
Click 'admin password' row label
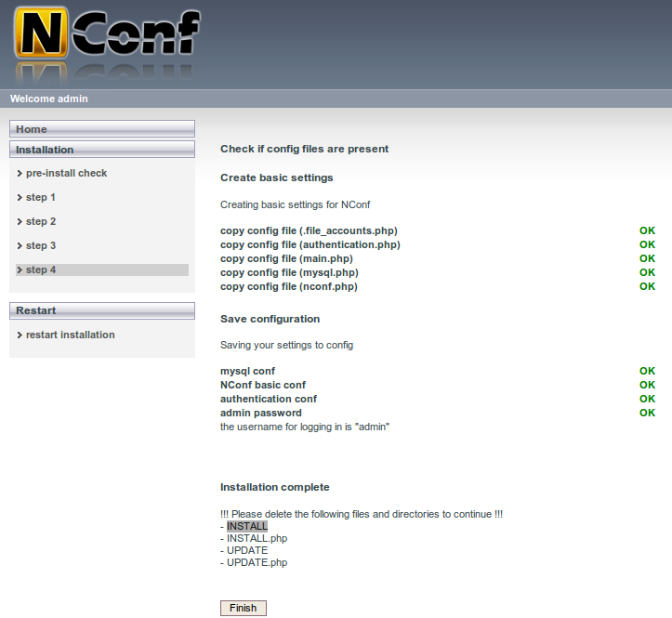pos(261,413)
